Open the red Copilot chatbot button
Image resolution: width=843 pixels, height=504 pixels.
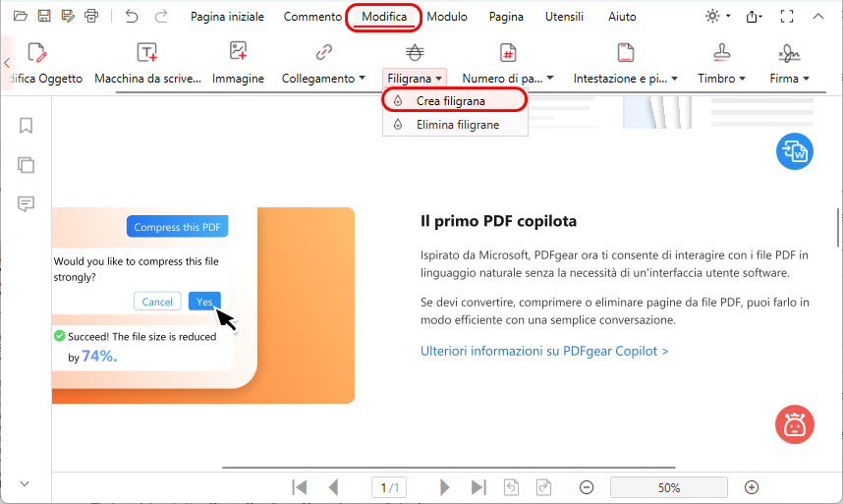click(x=795, y=424)
